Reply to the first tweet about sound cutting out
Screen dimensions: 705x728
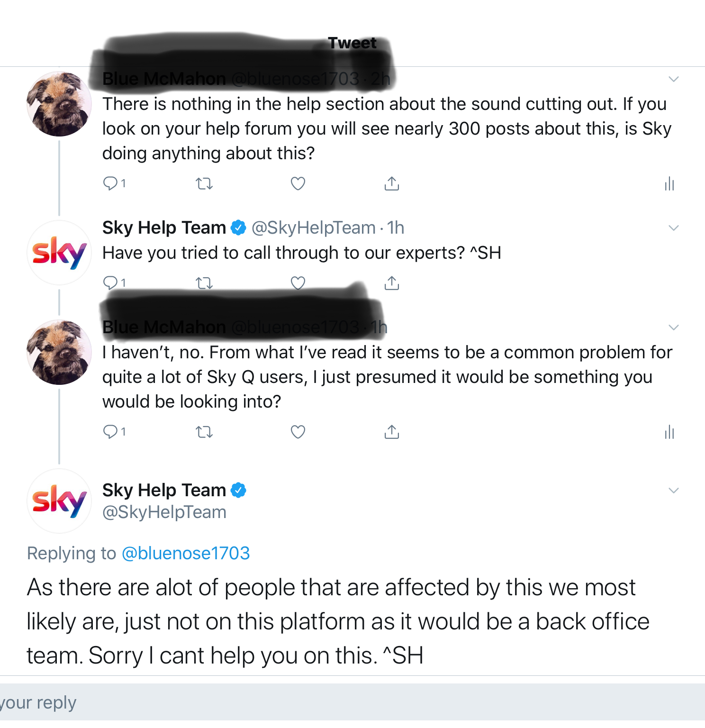coord(110,183)
